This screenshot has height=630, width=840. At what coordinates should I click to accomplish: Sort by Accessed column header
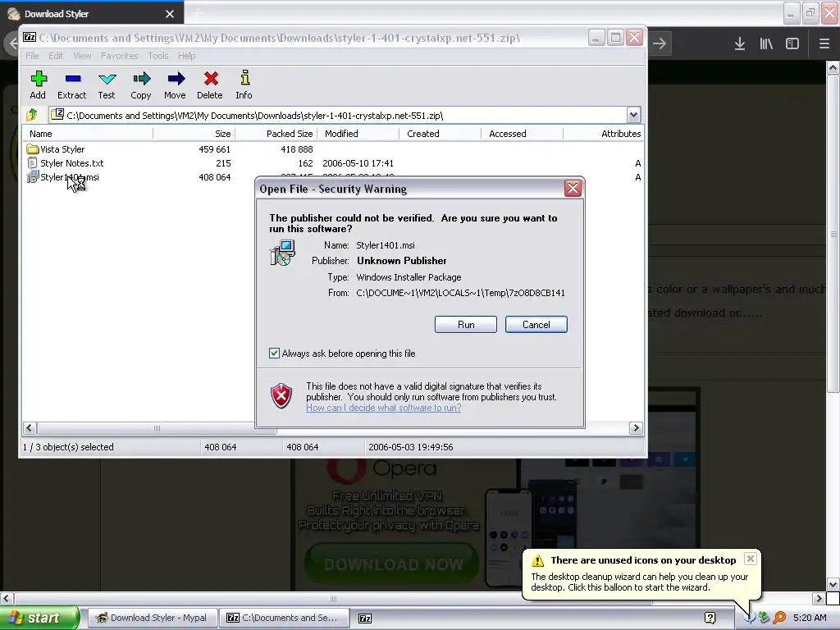523,134
